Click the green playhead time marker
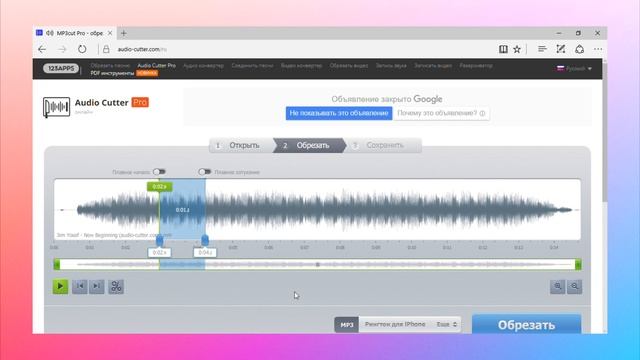640x360 pixels. (160, 187)
